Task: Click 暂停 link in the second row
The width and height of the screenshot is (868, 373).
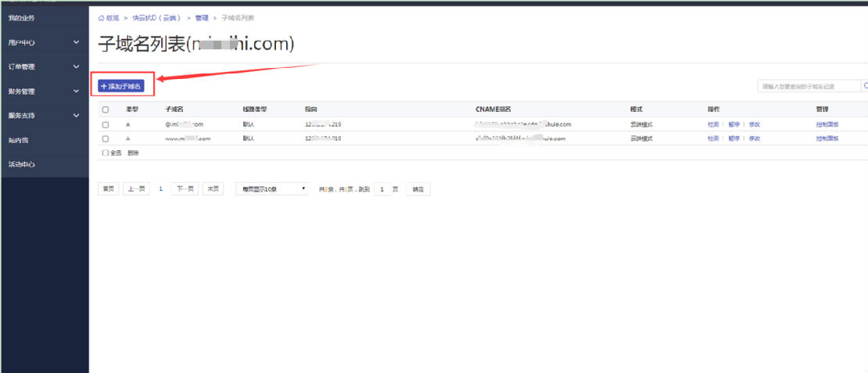Action: (733, 138)
